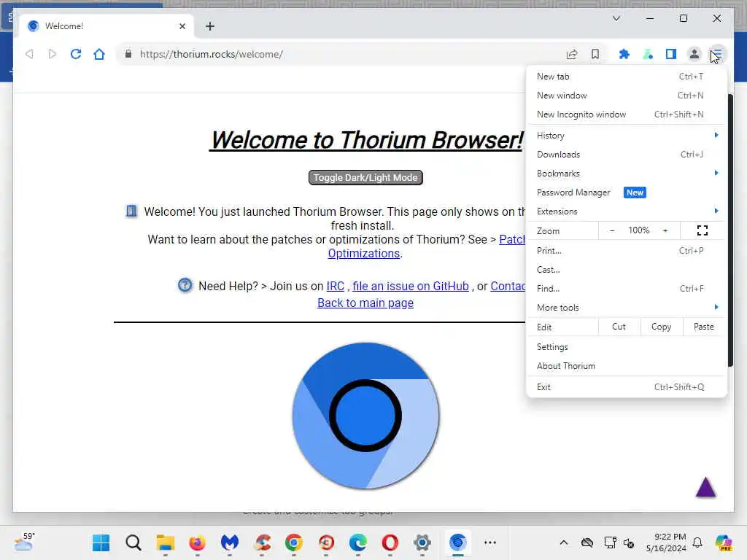This screenshot has width=747, height=560.
Task: Go back with the browser back arrow
Action: pos(29,54)
